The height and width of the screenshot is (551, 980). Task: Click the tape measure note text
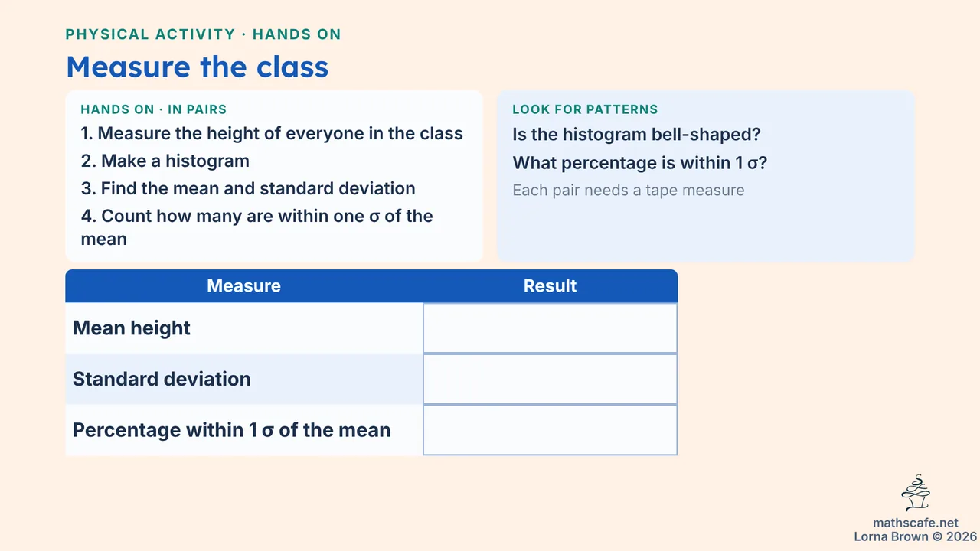[x=629, y=191]
